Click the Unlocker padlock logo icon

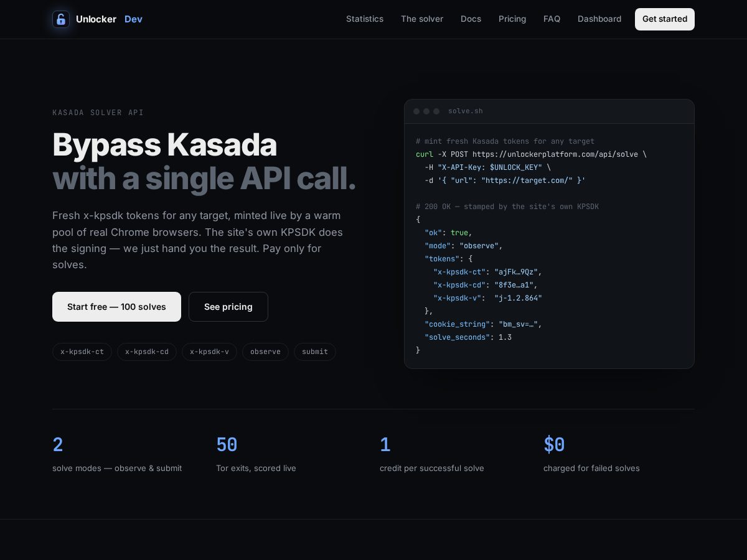click(x=61, y=19)
